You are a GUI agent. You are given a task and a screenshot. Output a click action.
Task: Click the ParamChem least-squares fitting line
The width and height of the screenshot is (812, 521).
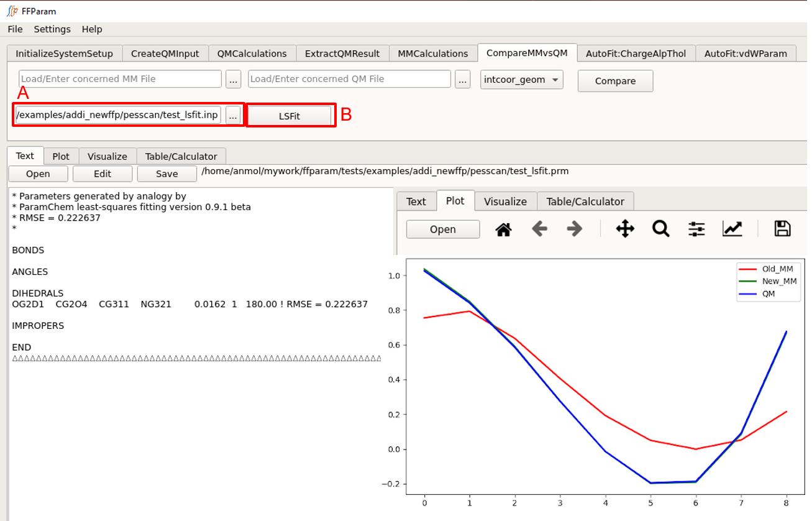(x=131, y=207)
